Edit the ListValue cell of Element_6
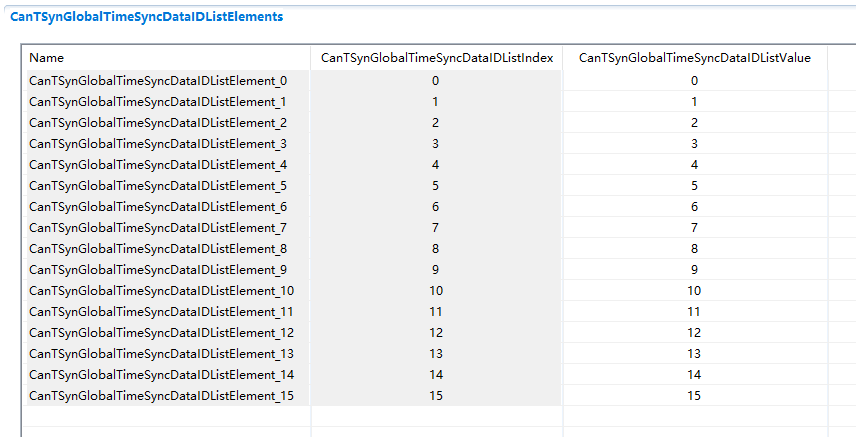856x437 pixels. 694,207
